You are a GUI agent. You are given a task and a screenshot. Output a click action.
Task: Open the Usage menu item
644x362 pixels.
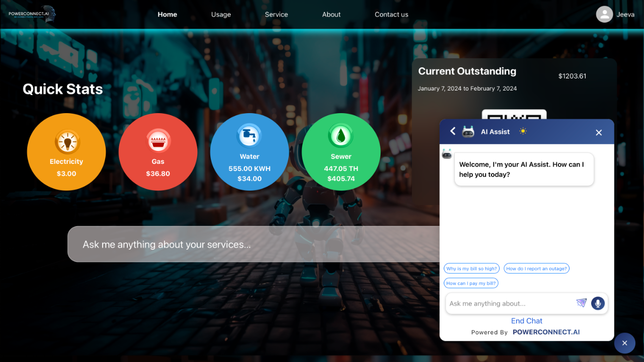221,15
